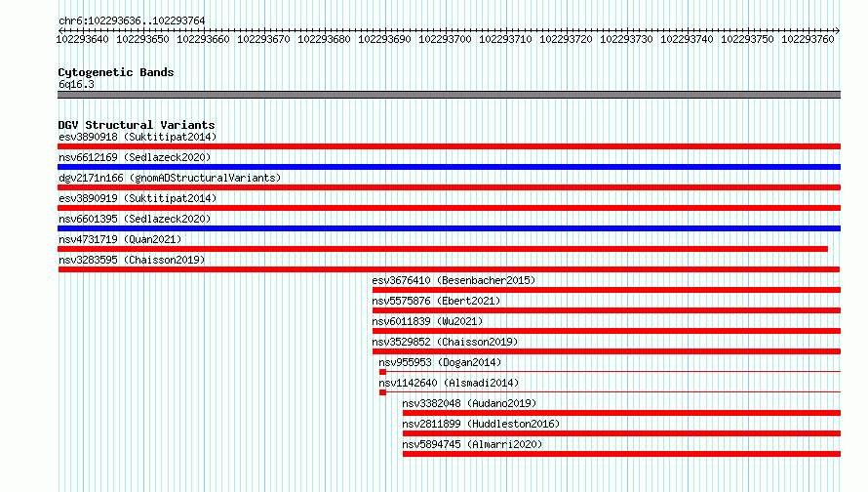Click the red bar of esv3676410

(x=607, y=290)
